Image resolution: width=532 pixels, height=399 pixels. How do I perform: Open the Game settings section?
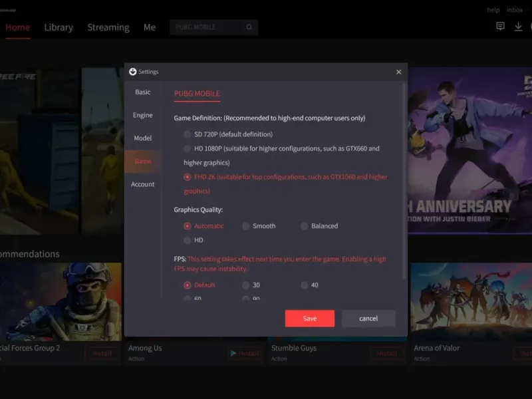coord(143,162)
